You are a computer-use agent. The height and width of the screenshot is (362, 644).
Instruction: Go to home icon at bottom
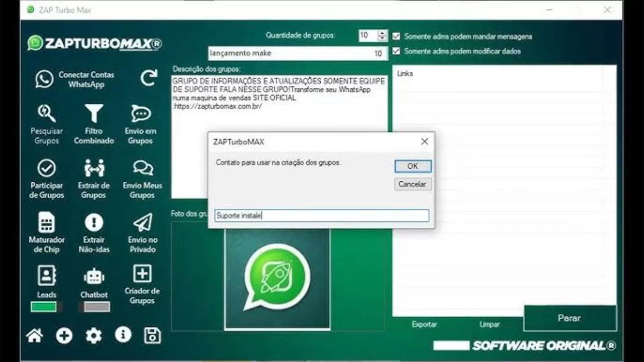(35, 336)
